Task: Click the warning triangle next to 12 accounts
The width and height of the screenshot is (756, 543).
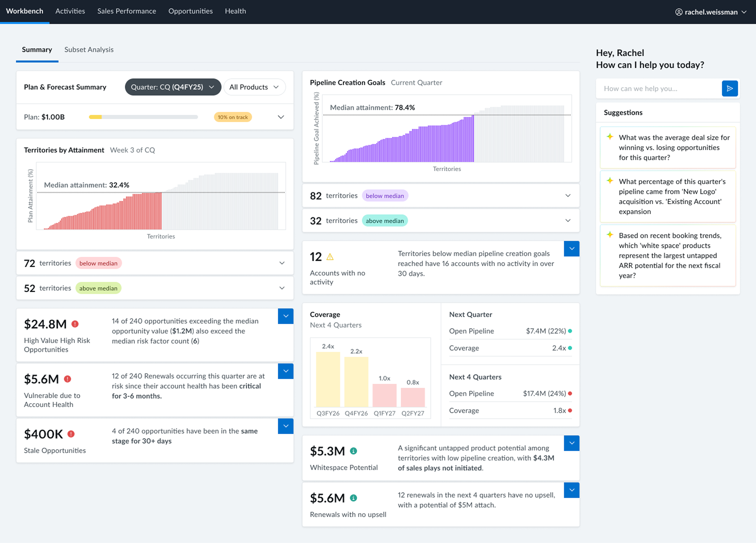Action: tap(330, 257)
